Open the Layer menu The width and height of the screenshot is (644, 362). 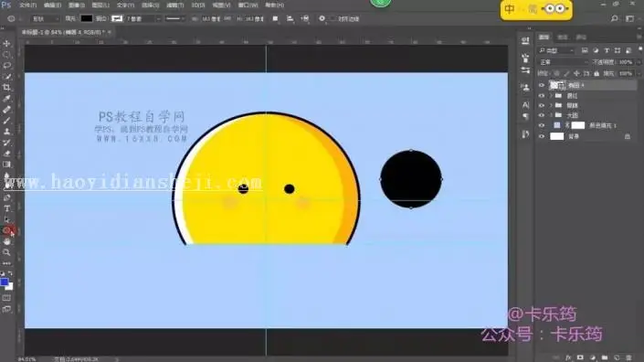point(100,5)
